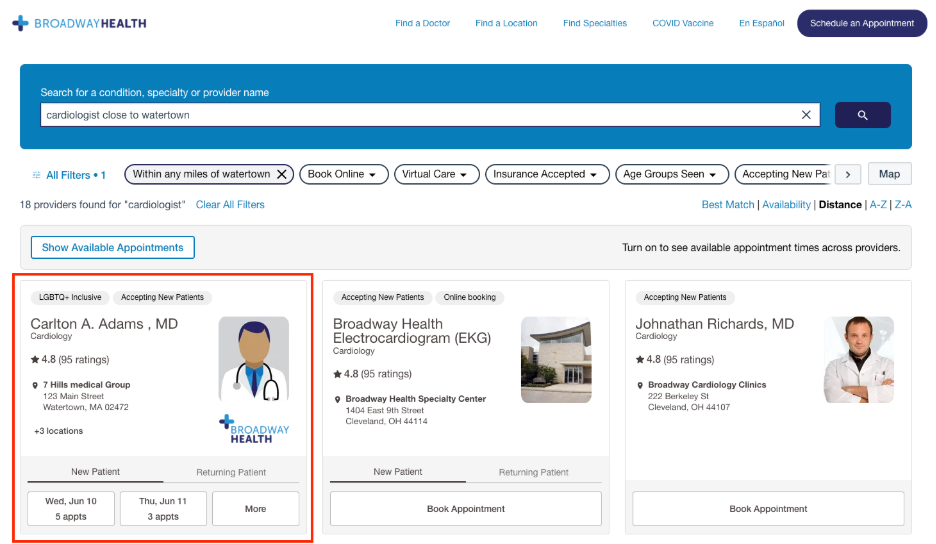
Task: Click location pin for Broadway Health Specialty Center
Action: [x=337, y=399]
